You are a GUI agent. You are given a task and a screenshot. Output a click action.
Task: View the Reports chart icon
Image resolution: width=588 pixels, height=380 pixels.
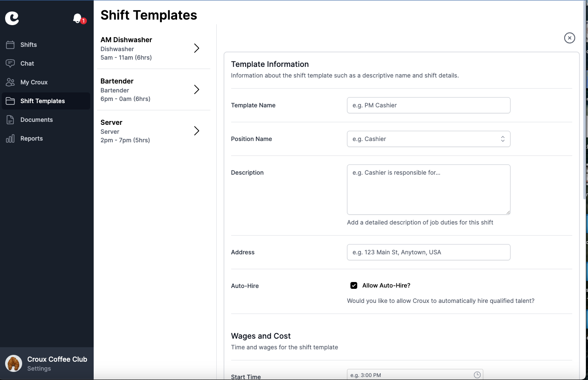click(11, 138)
